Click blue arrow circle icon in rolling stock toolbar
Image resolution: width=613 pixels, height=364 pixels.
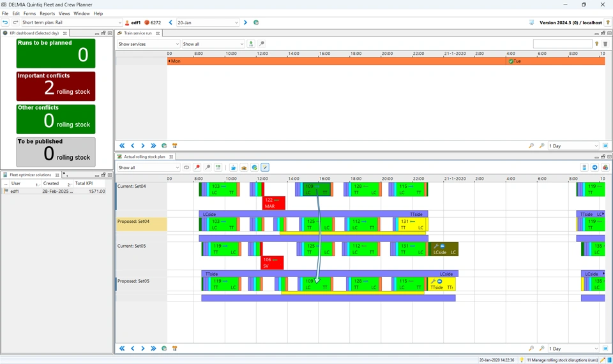(x=594, y=167)
